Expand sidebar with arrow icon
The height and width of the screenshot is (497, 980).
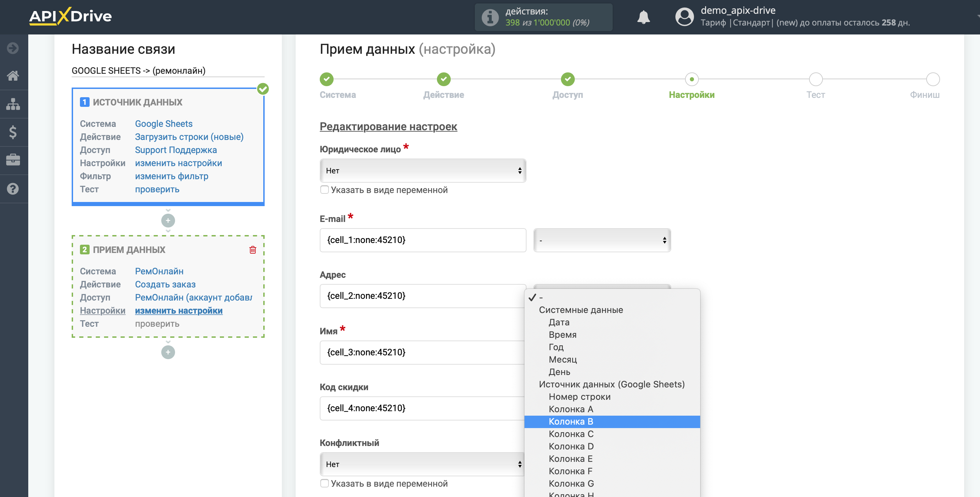[13, 48]
